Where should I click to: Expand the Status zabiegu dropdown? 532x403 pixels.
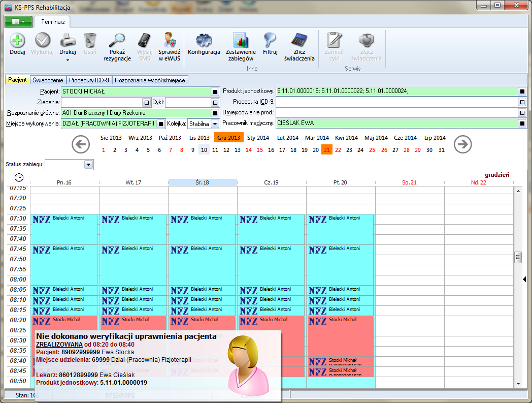(x=88, y=165)
